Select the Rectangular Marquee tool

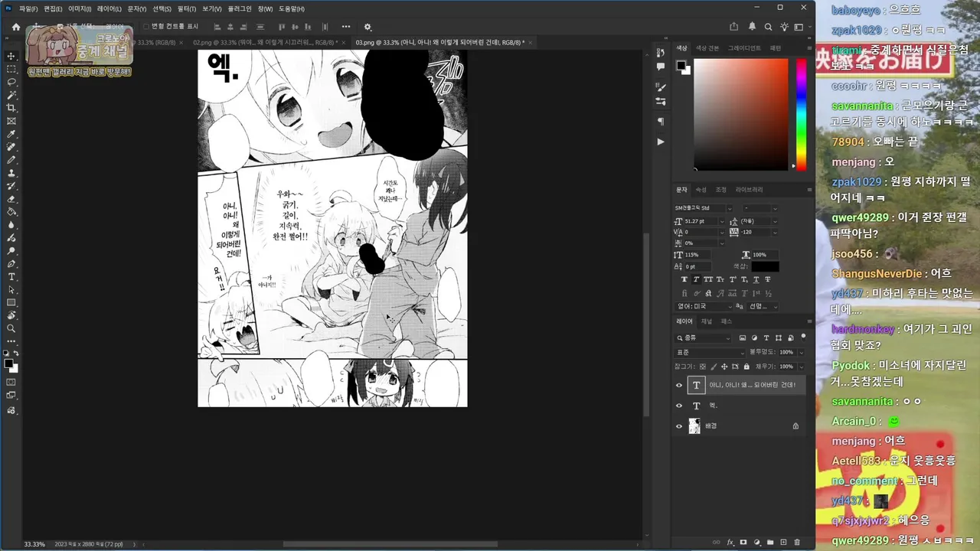(11, 69)
